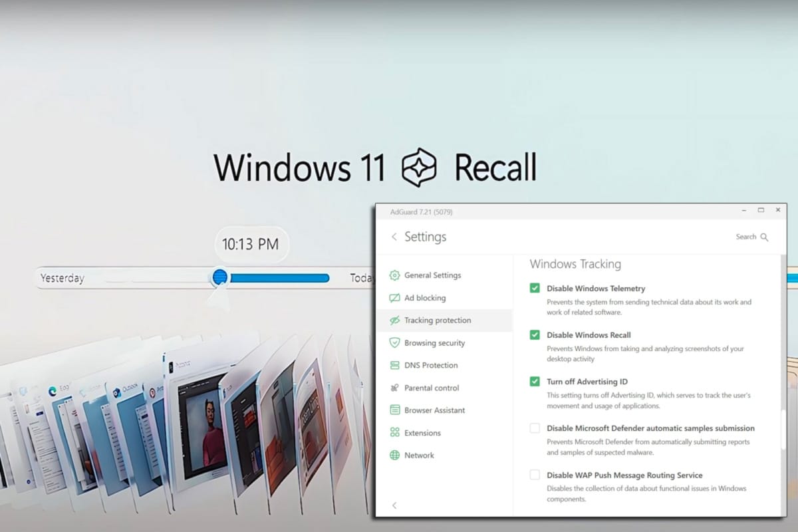
Task: Collapse sidebar with bottom-left chevron
Action: click(x=394, y=505)
